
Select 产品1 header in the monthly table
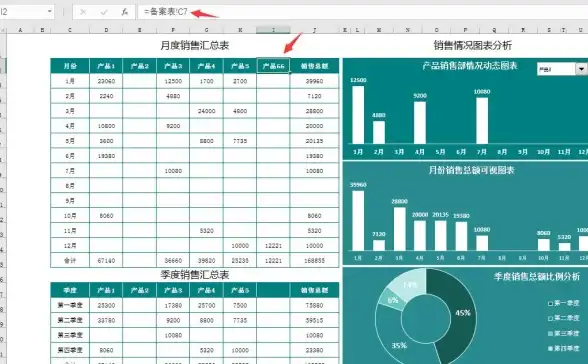pos(106,66)
